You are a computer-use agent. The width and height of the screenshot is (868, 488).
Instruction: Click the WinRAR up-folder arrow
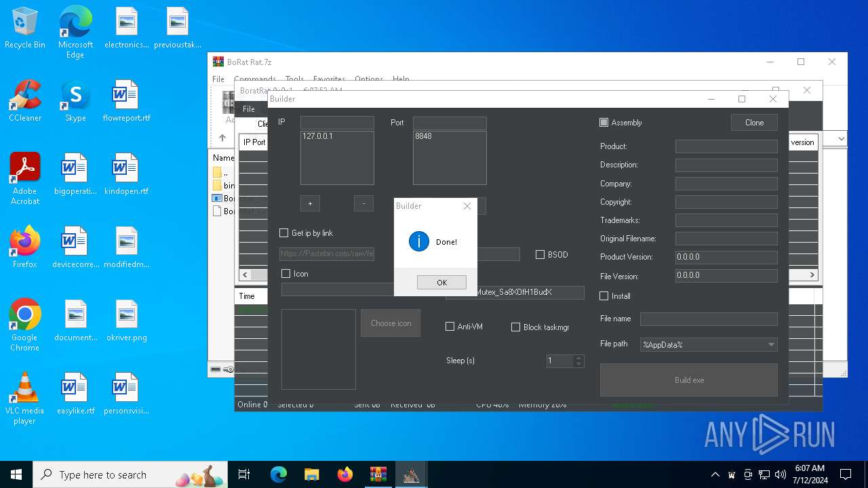pyautogui.click(x=222, y=138)
